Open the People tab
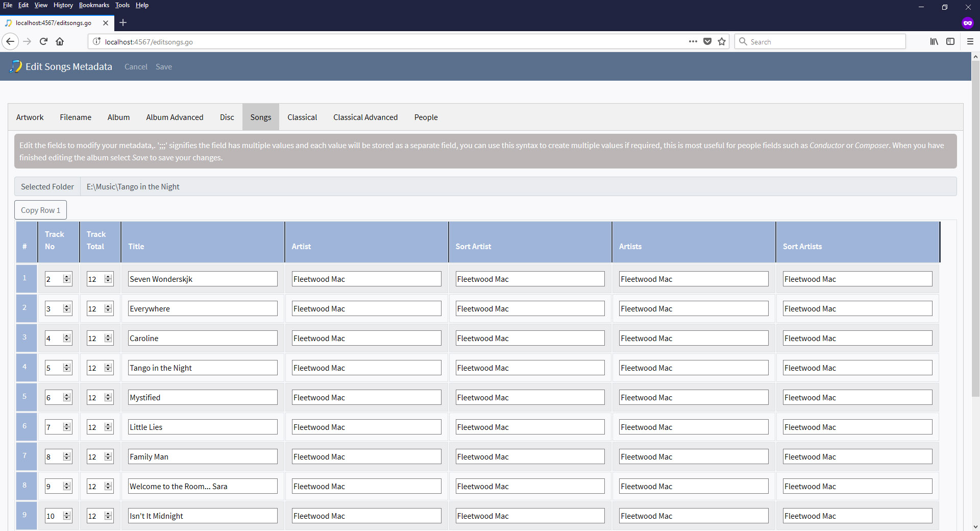The width and height of the screenshot is (980, 531). tap(426, 117)
